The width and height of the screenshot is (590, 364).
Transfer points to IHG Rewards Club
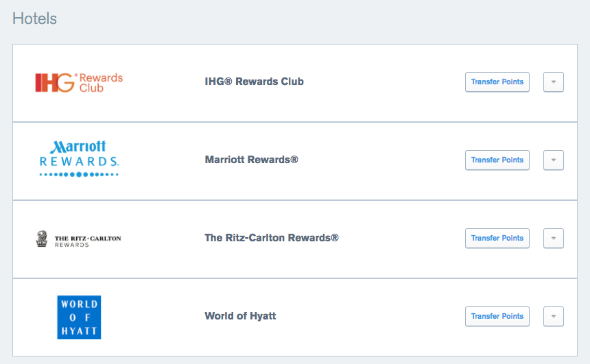coord(497,82)
